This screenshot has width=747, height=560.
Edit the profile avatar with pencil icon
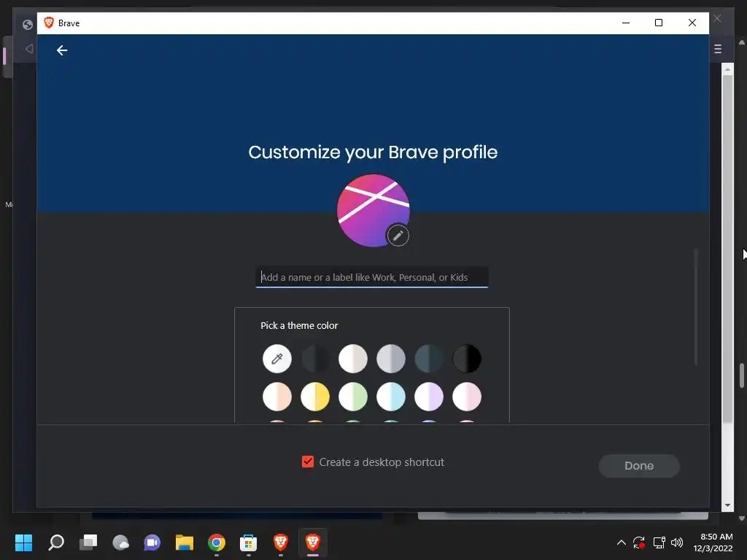(x=398, y=236)
